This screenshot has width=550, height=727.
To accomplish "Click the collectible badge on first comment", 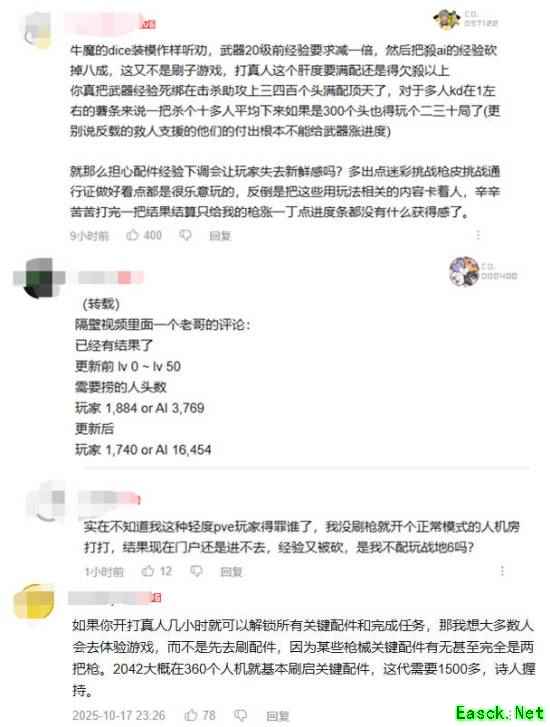I will 466,19.
